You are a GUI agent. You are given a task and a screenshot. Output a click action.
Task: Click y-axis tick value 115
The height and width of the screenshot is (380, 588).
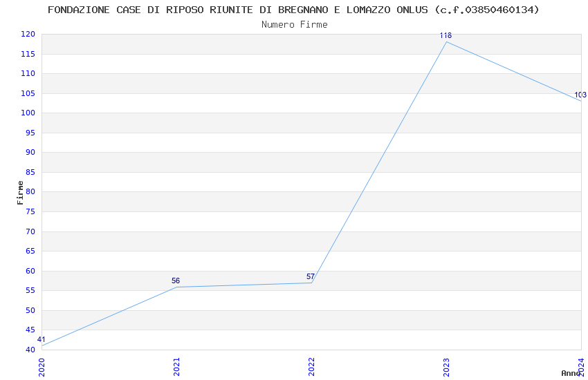click(28, 55)
